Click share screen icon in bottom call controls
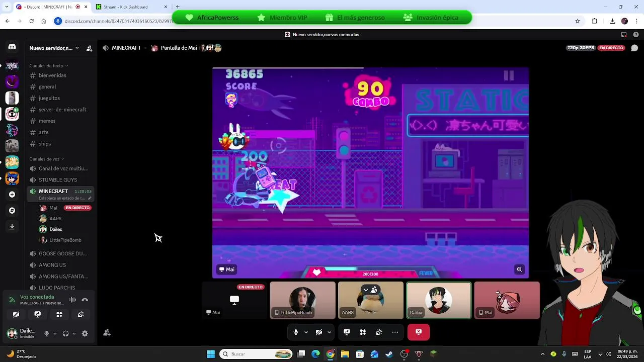The image size is (644, 362). pyautogui.click(x=347, y=332)
